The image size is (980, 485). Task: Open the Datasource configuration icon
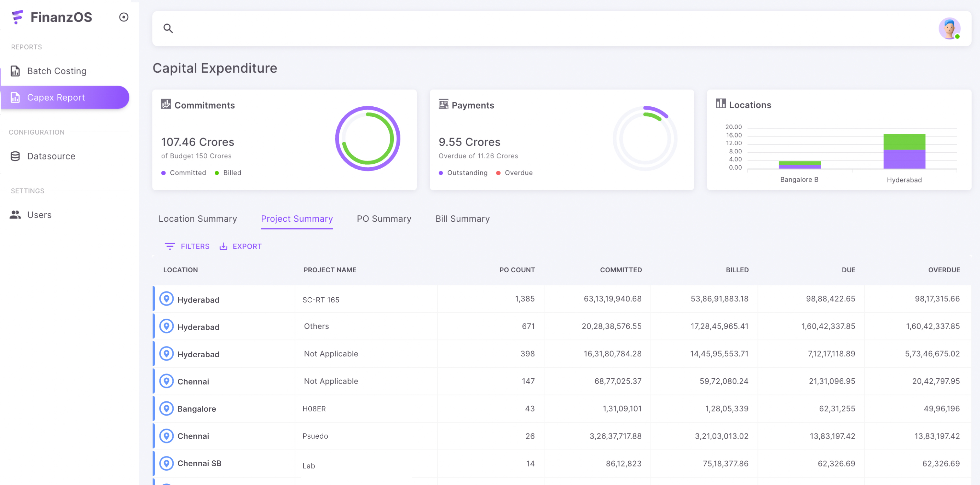pyautogui.click(x=15, y=156)
